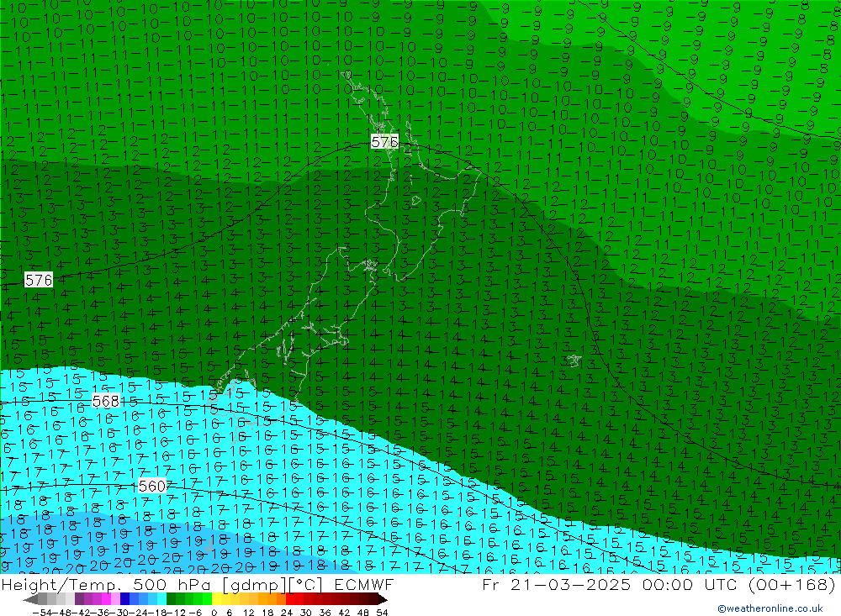
Task: Click the 576 contour label over the North Island
Action: [x=384, y=141]
